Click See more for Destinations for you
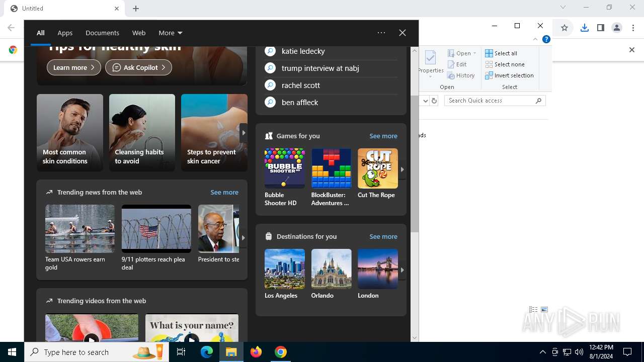 pos(383,236)
